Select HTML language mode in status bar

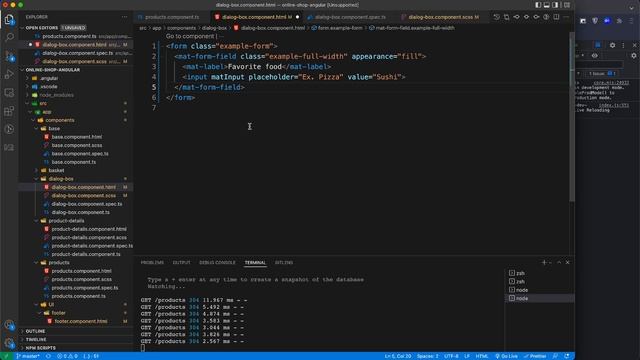482,356
